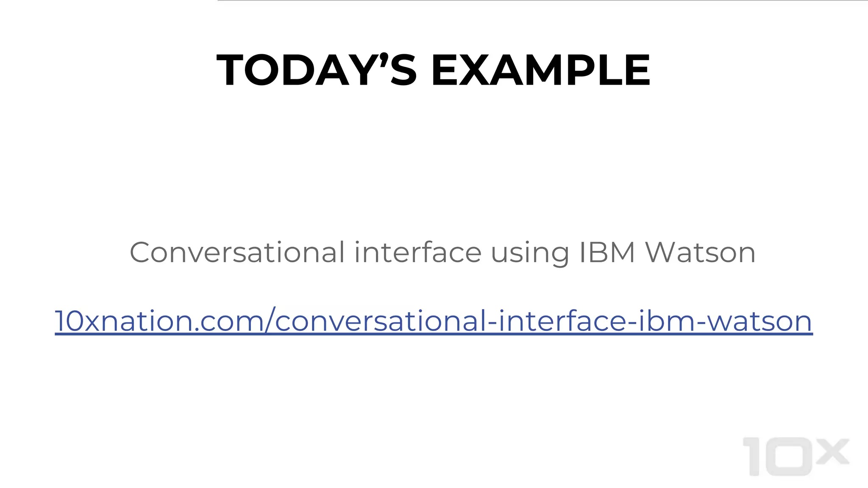Click the word "EXAMPLE" in the heading
This screenshot has width=868, height=488.
point(540,70)
